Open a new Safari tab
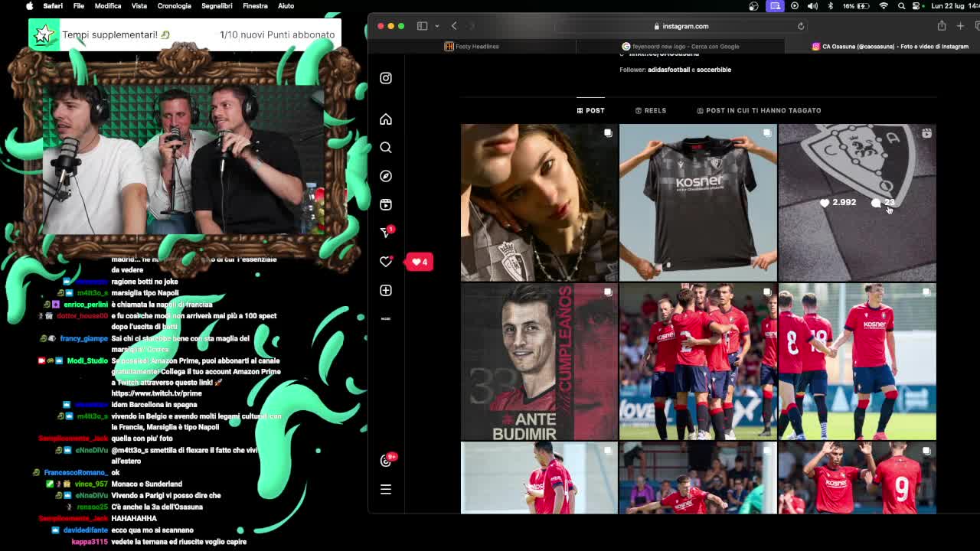980x551 pixels. (960, 26)
